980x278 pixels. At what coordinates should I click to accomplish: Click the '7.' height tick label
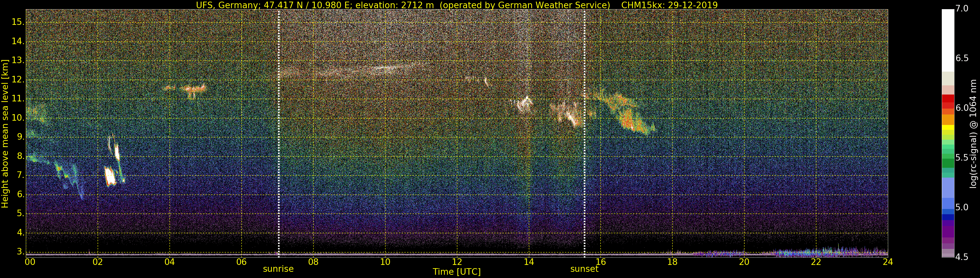20,176
